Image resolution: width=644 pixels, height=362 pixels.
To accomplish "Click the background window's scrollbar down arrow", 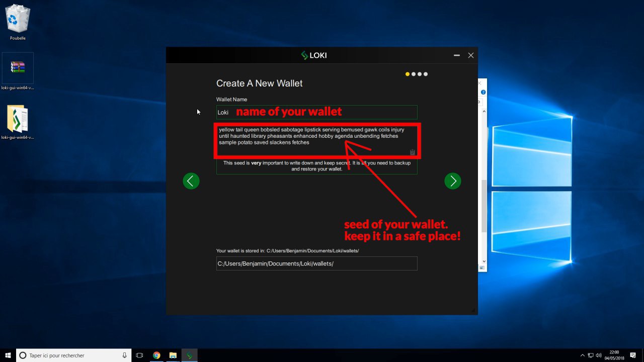I will (x=484, y=261).
